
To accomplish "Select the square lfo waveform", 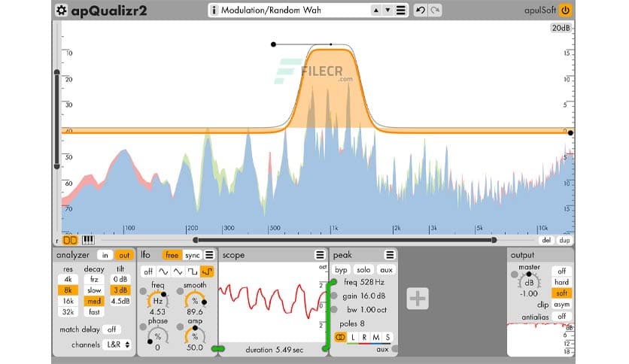I will click(193, 271).
